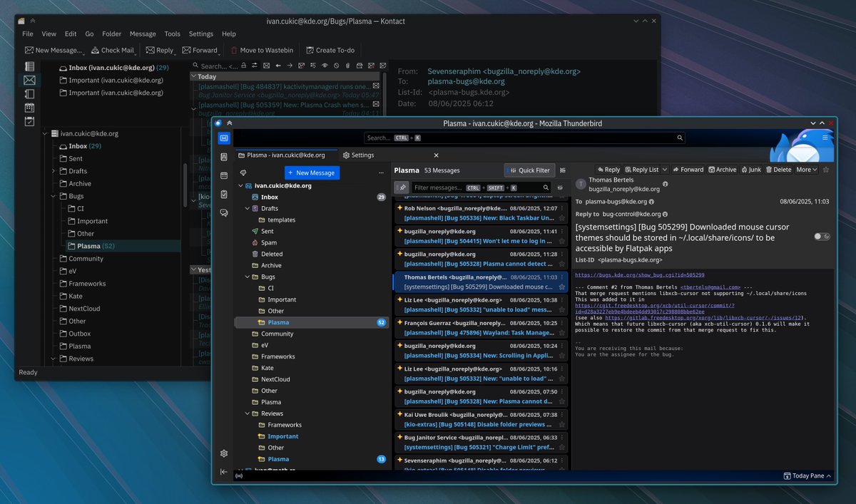Collapse Drafts folder in Thunderbird
This screenshot has height=504, width=856.
pos(248,208)
